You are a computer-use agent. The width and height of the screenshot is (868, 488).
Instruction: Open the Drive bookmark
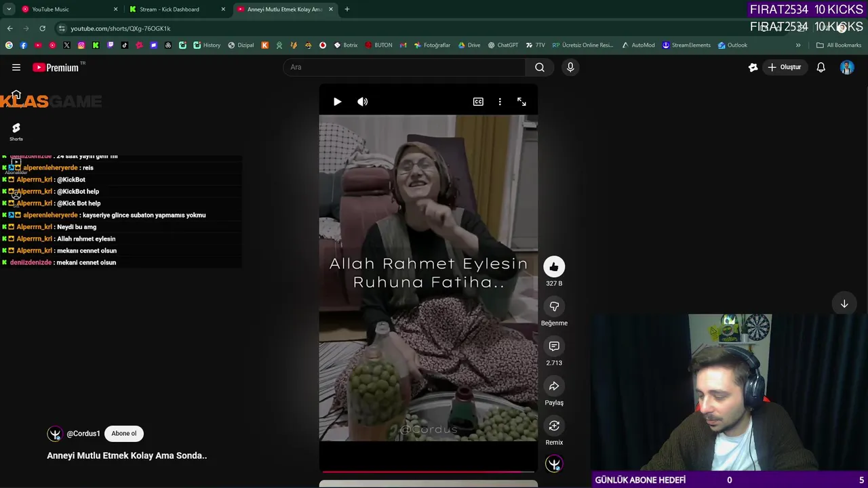[x=469, y=45]
